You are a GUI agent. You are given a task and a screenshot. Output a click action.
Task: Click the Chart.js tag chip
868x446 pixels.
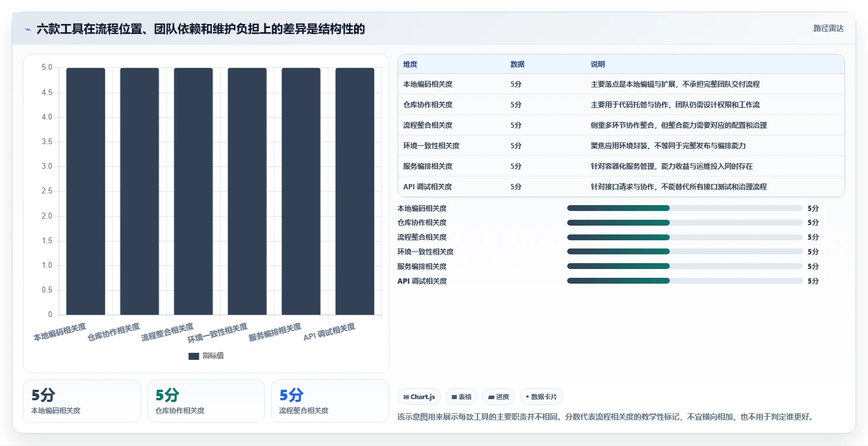point(419,397)
